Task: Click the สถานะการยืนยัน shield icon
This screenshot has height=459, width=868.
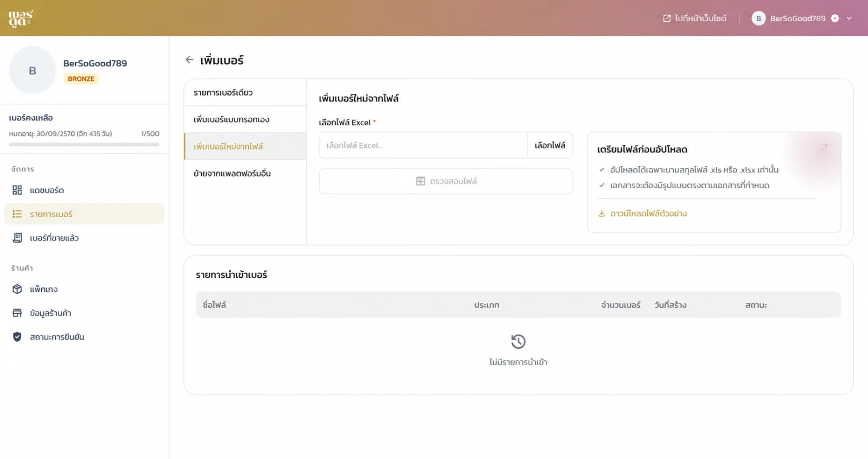Action: pyautogui.click(x=17, y=337)
